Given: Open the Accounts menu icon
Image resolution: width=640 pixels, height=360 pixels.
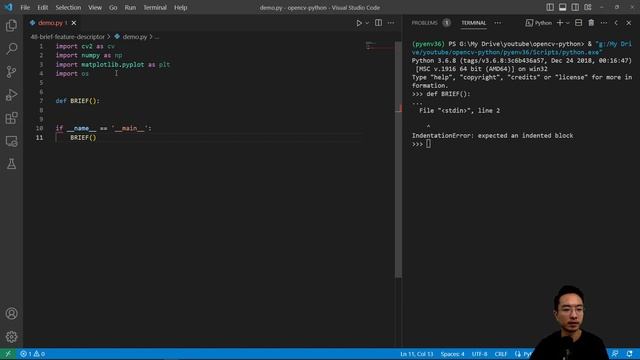Looking at the screenshot, I should [11, 313].
